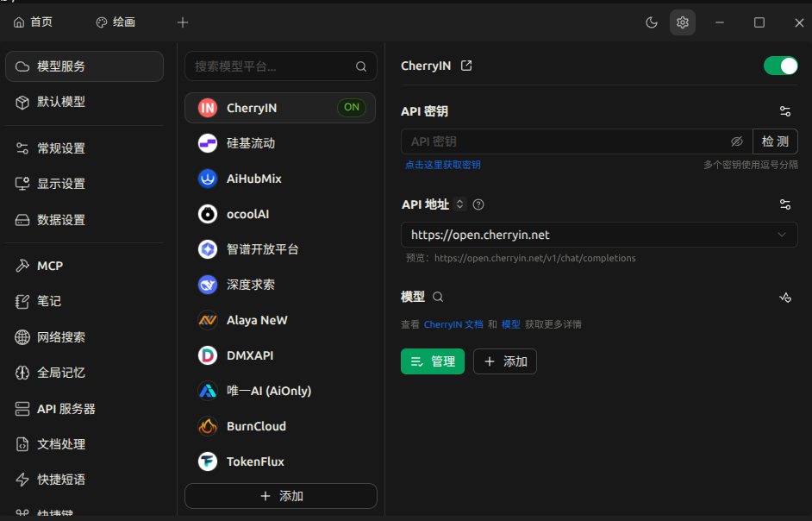The height and width of the screenshot is (521, 812).
Task: Click 添加 below the provider list
Action: (281, 496)
